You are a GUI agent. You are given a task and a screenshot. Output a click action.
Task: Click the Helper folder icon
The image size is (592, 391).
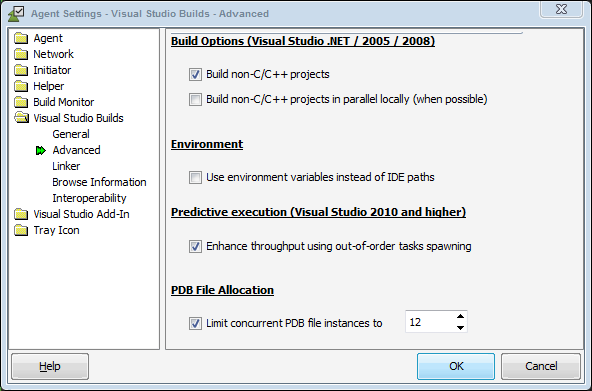[21, 86]
